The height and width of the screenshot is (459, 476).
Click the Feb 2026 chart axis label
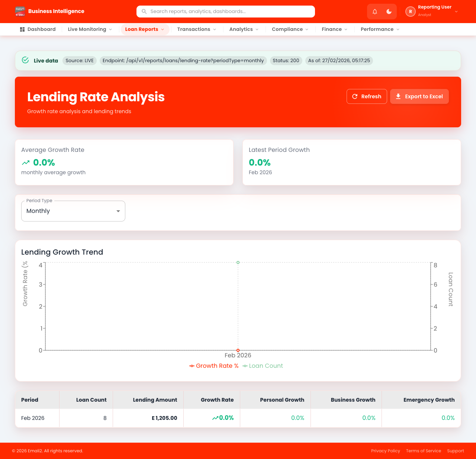238,356
